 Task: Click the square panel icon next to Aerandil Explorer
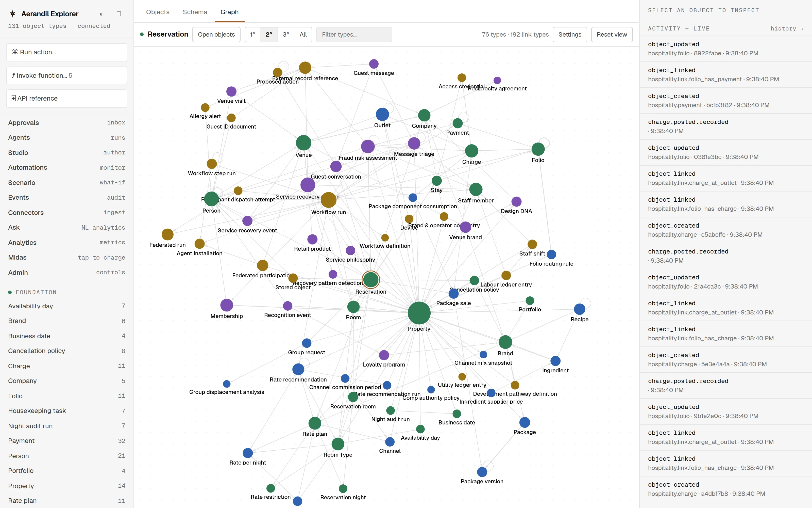point(119,14)
